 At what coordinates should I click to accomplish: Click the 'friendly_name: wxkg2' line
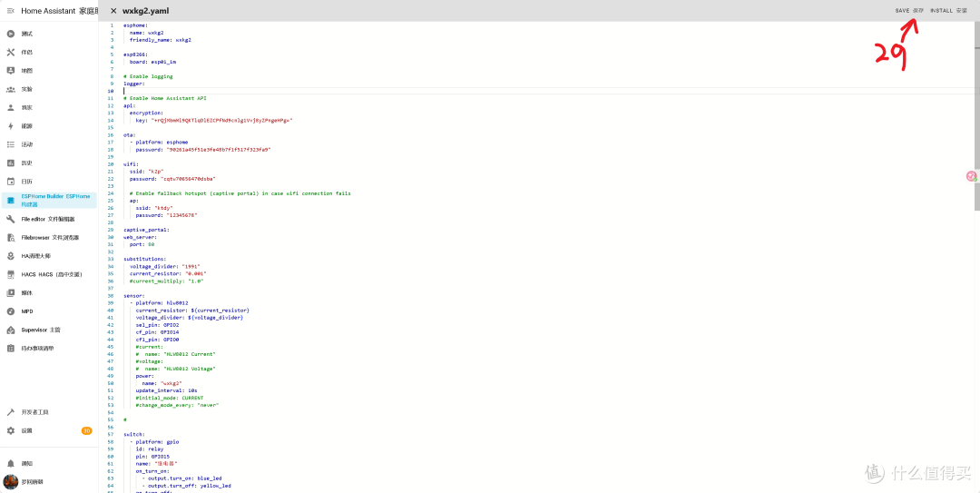point(160,39)
